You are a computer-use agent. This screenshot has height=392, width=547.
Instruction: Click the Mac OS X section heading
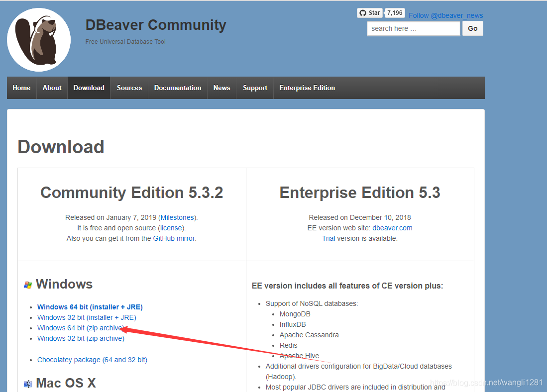66,383
